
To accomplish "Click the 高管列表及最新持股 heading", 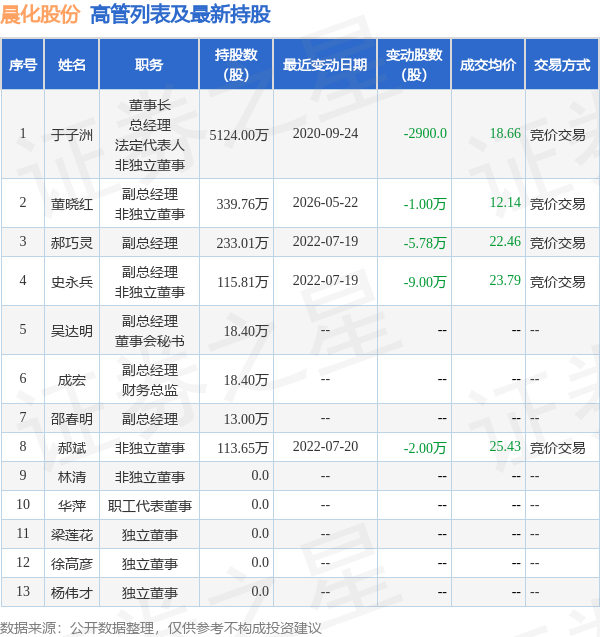I will click(x=180, y=15).
